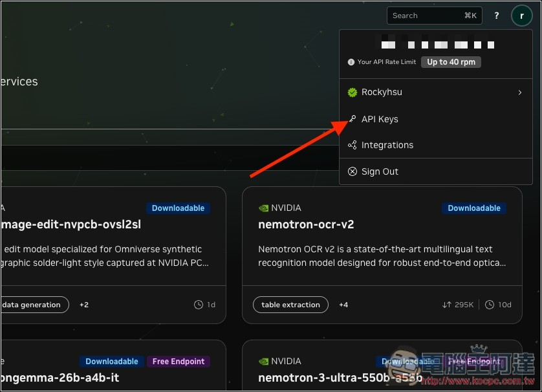Click the "295K" download count text
Screen dimensions: 542x392
point(464,305)
